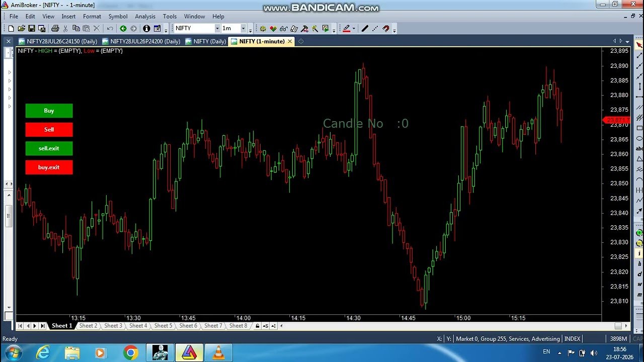
Task: Open the 1m interval dropdown
Action: click(243, 29)
